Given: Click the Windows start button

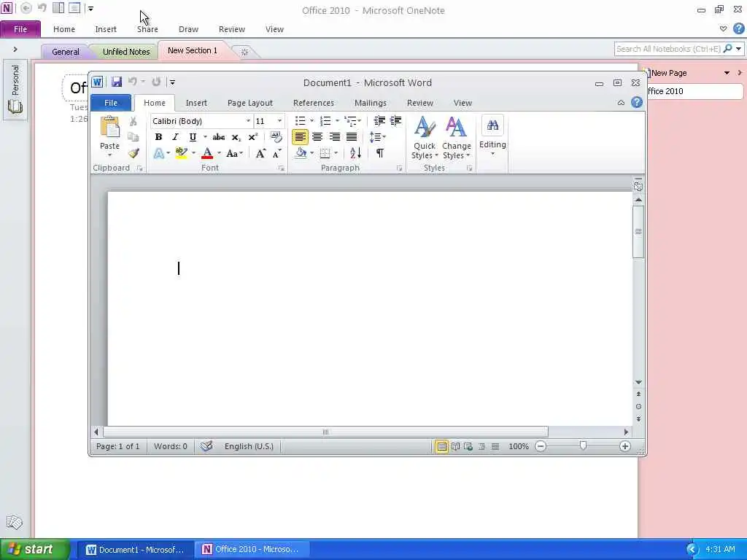Looking at the screenshot, I should point(35,550).
